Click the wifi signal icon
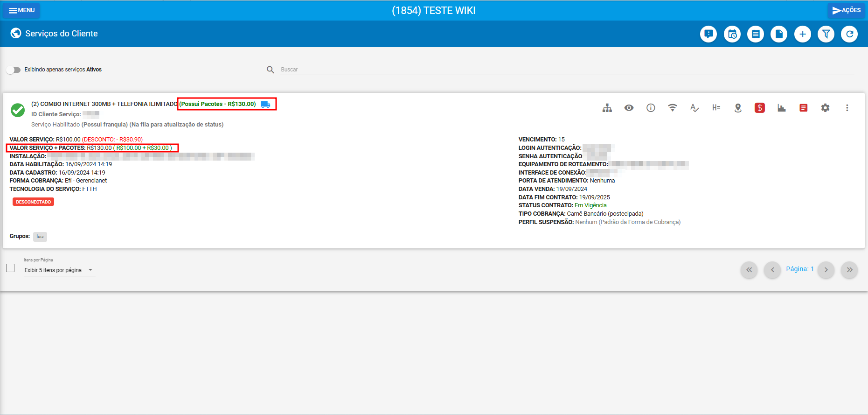The height and width of the screenshot is (415, 868). click(x=673, y=108)
